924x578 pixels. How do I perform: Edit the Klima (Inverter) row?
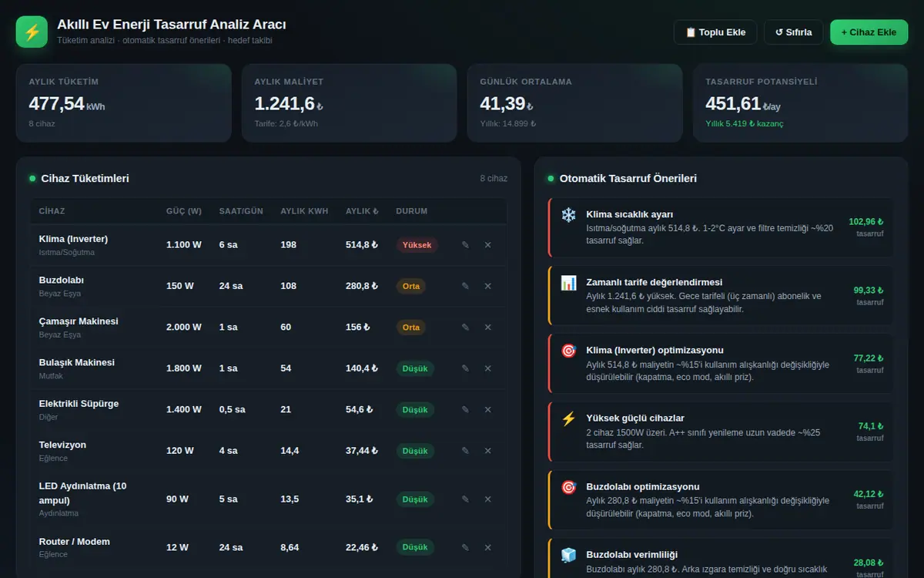[465, 245]
